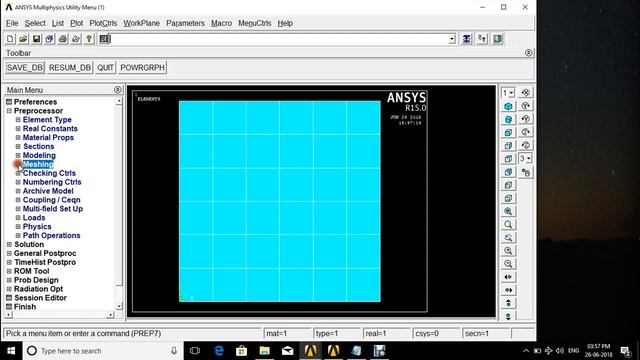The height and width of the screenshot is (360, 640).
Task: Click the QUIT toolbar button
Action: coord(105,67)
